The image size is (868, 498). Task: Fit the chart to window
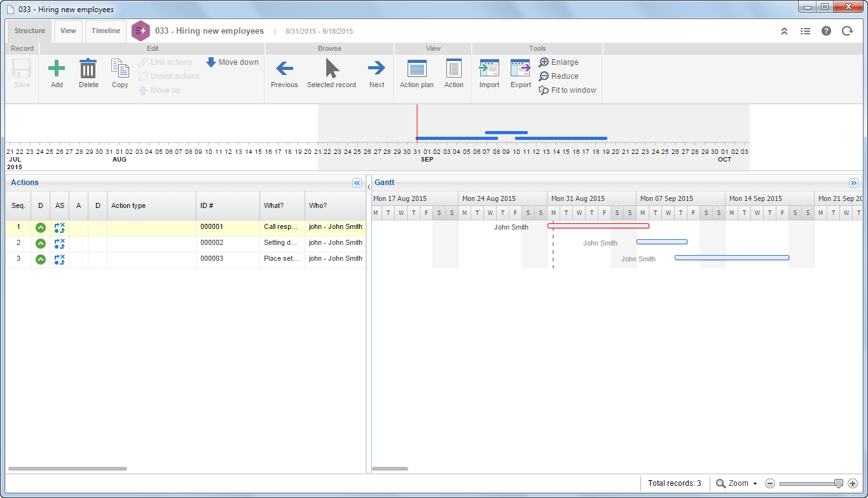click(567, 90)
